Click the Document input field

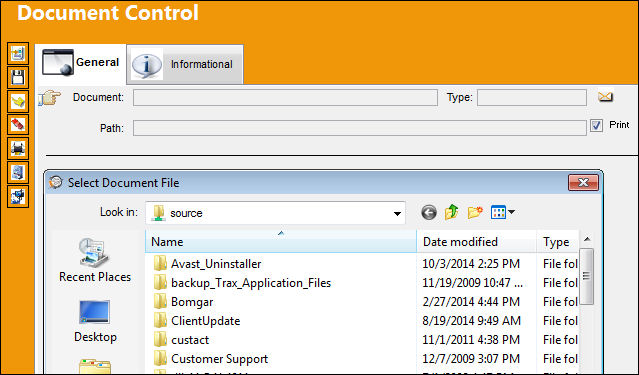tap(285, 98)
